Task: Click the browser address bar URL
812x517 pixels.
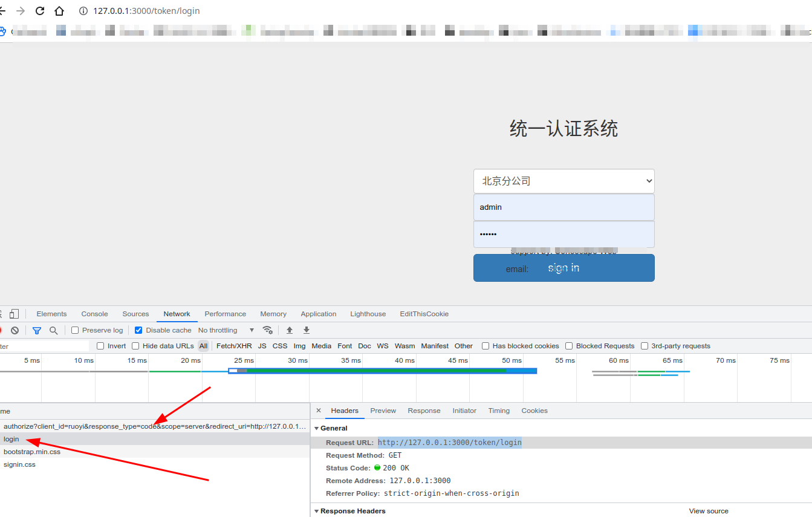Action: point(146,11)
